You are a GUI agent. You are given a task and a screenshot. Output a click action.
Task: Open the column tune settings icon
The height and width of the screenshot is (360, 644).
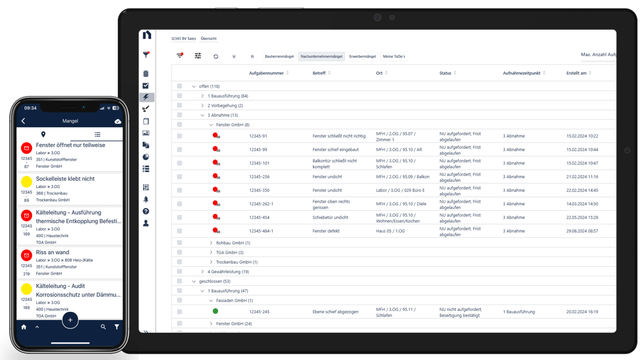(198, 56)
